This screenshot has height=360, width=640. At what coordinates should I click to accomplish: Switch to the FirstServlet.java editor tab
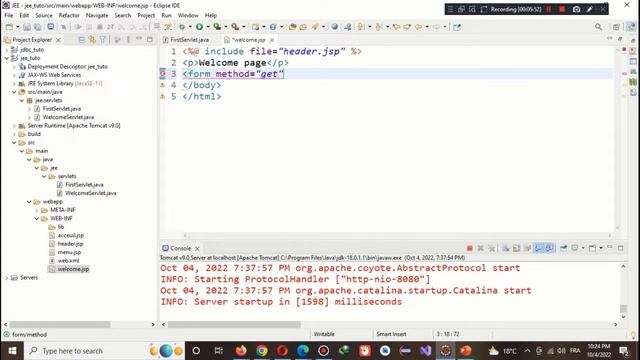pos(189,40)
